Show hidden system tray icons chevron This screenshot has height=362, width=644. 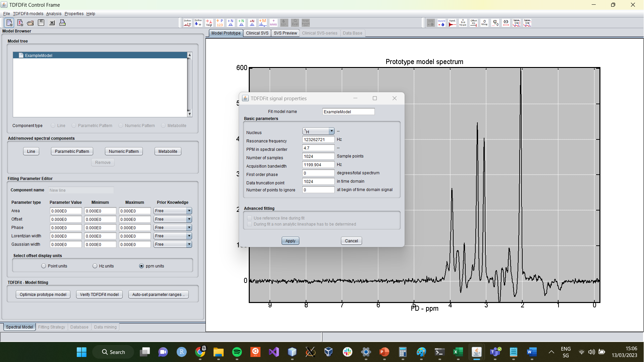pyautogui.click(x=551, y=352)
